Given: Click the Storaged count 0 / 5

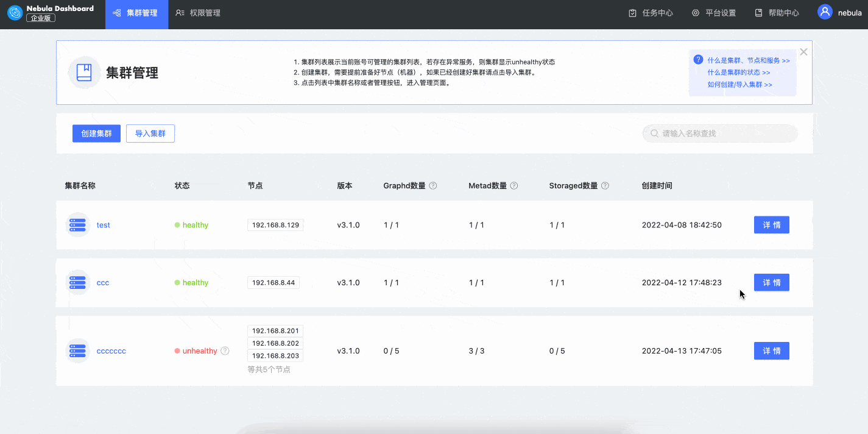Looking at the screenshot, I should point(557,351).
